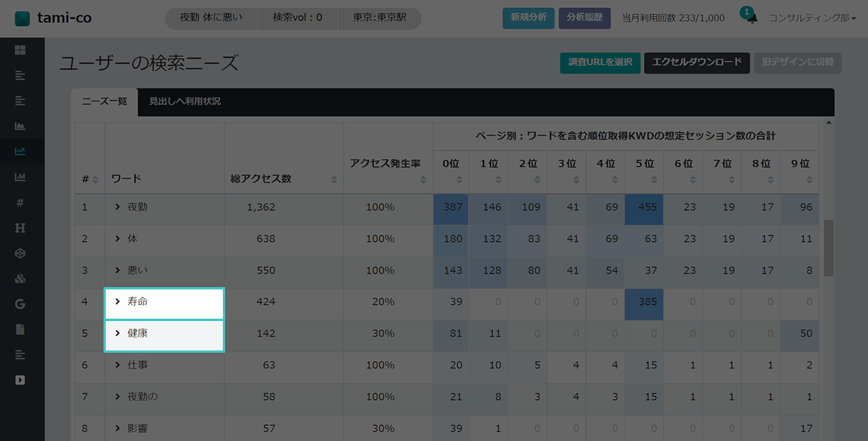Sort table by 総アクセス数 column
The image size is (868, 441).
pos(333,179)
